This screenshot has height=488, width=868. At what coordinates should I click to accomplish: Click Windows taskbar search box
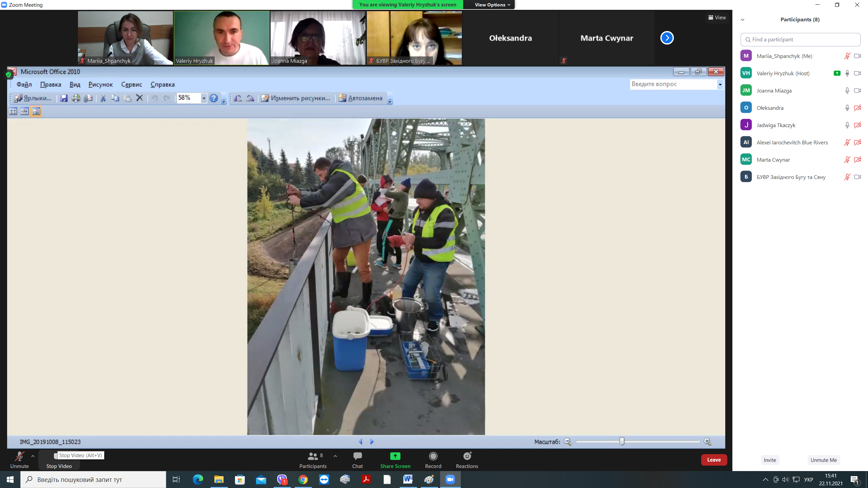tap(93, 480)
